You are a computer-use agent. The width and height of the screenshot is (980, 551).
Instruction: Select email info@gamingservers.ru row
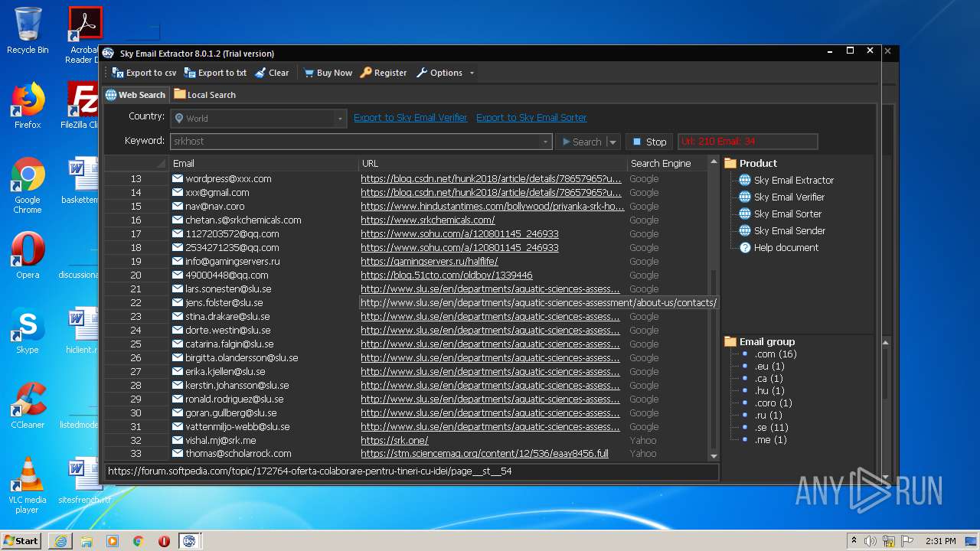[232, 262]
